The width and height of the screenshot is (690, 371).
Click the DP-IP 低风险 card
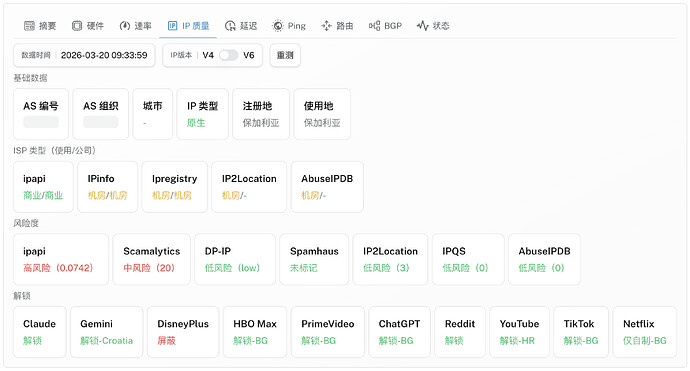click(235, 259)
